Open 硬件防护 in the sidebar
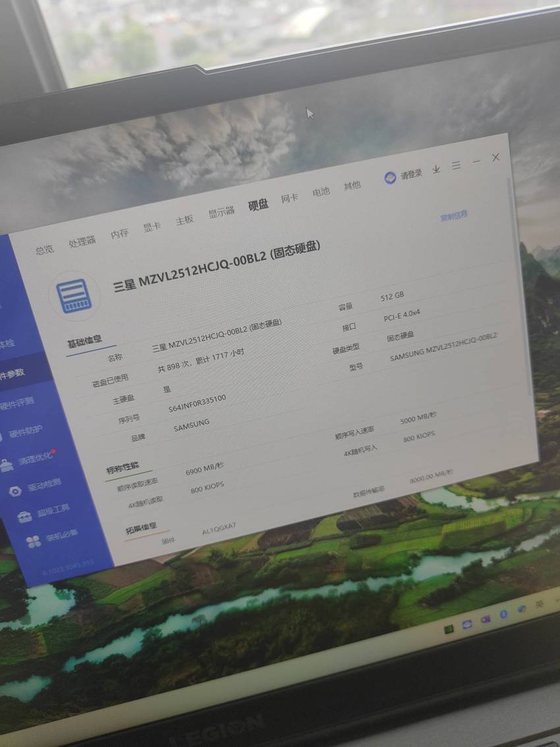 pos(26,431)
